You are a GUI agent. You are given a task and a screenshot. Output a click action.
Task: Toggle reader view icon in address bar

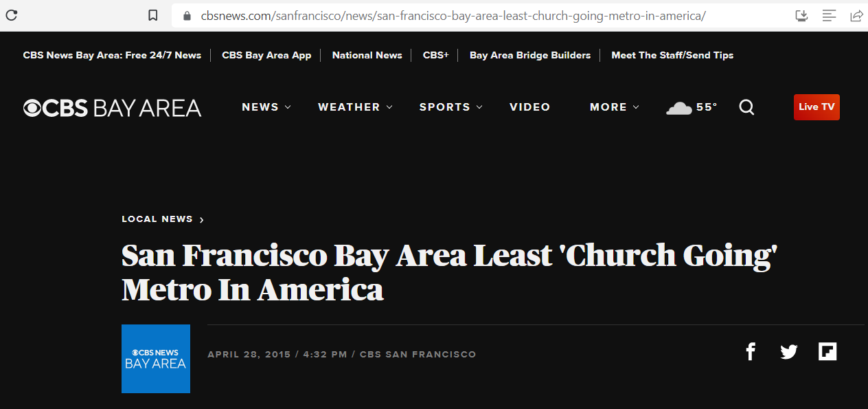click(830, 15)
